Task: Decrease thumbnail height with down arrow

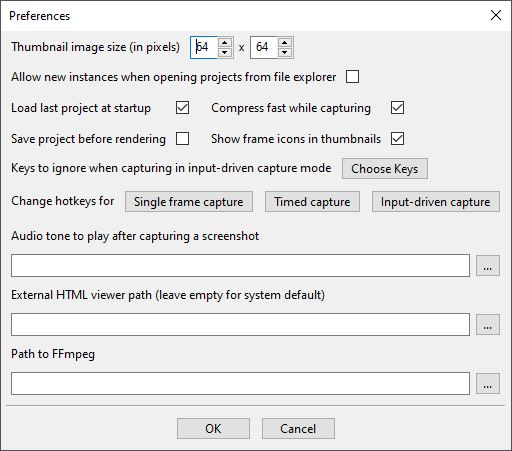Action: click(x=284, y=52)
